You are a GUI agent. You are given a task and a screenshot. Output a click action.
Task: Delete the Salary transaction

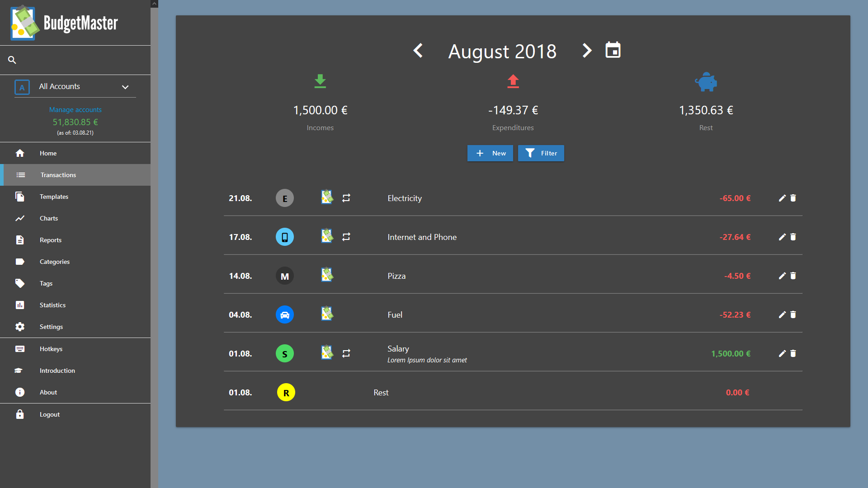coord(793,354)
